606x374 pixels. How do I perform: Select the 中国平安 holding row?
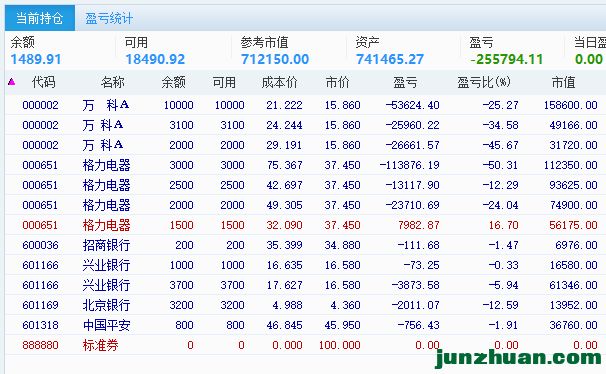305,325
